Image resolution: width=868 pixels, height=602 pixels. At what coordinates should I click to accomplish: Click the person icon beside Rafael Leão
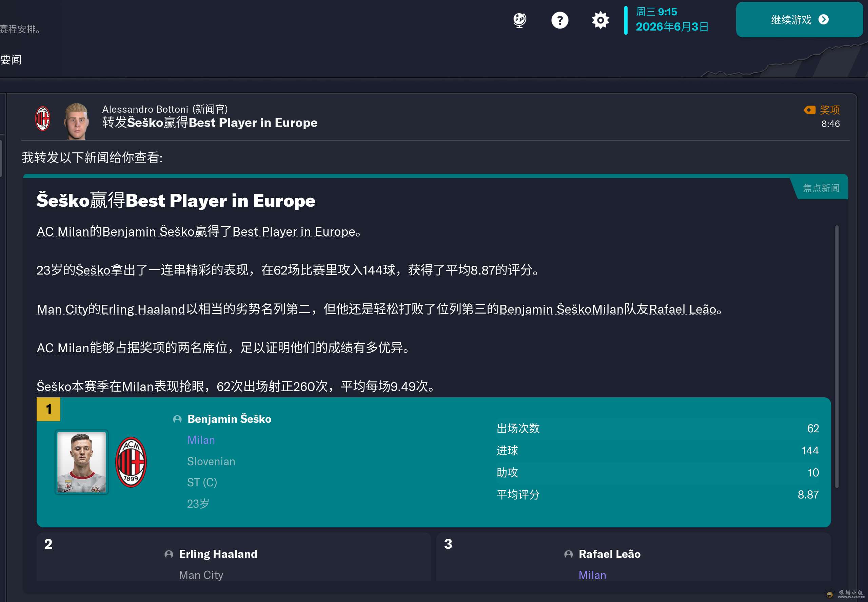tap(568, 554)
